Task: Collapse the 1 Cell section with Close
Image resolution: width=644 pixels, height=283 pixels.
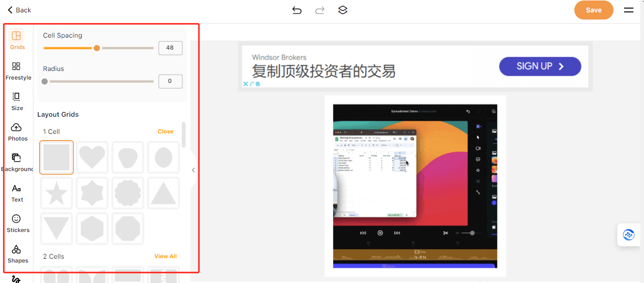Action: coord(166,131)
